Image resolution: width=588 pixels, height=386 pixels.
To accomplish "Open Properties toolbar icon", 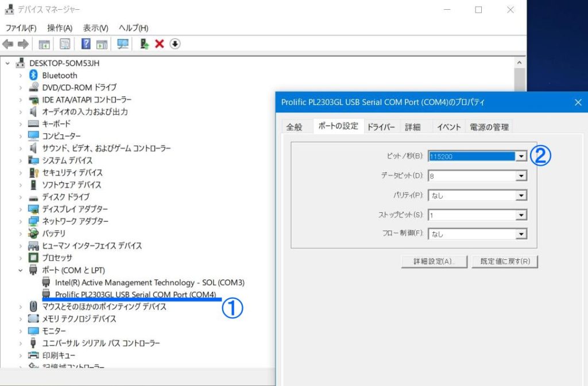I will (65, 44).
